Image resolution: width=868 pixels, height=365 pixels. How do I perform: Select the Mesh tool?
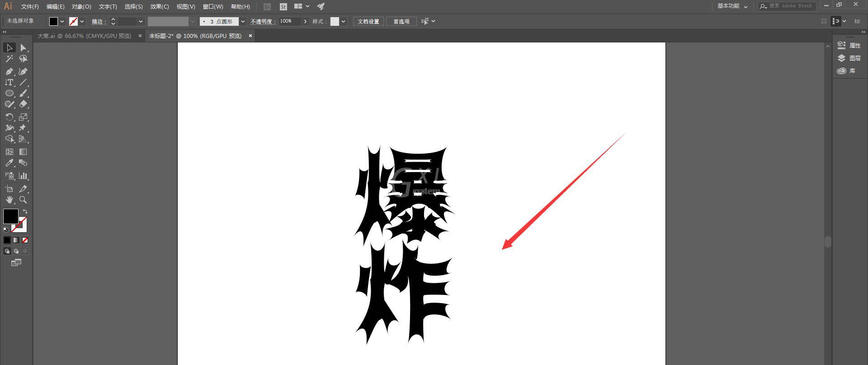[9, 152]
